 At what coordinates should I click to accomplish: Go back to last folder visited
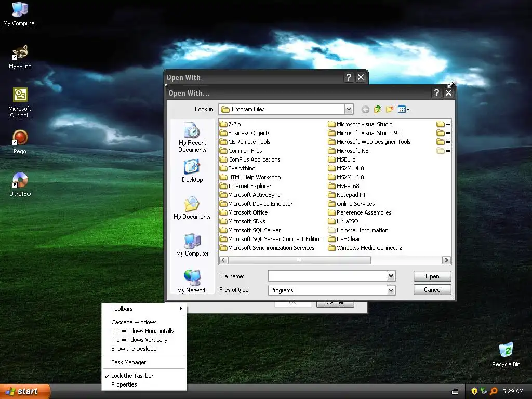coord(365,109)
